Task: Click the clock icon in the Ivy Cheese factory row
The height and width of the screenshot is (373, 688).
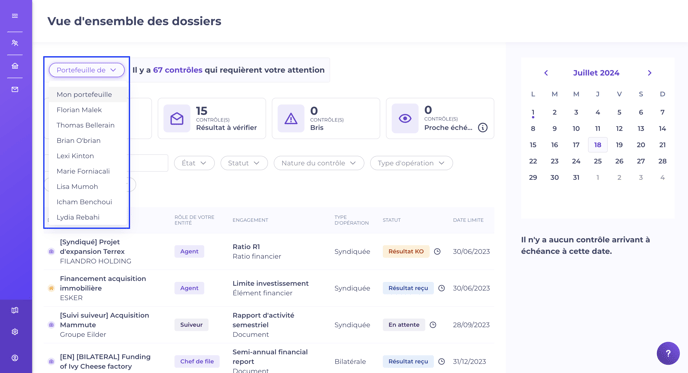Action: point(441,362)
